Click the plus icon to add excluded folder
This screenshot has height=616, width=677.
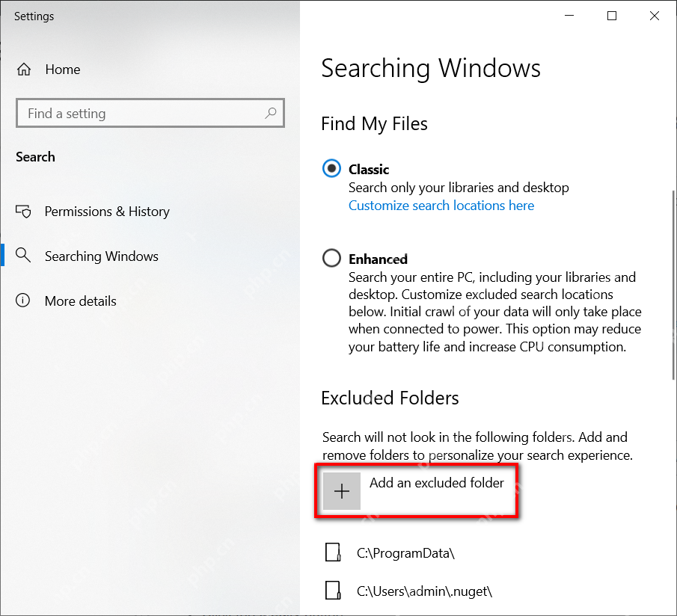pos(342,491)
